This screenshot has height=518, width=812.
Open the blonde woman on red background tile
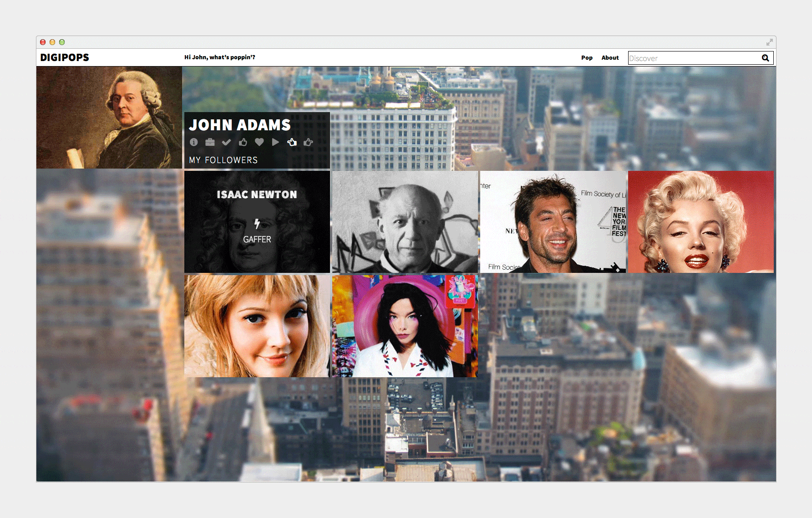pos(701,222)
